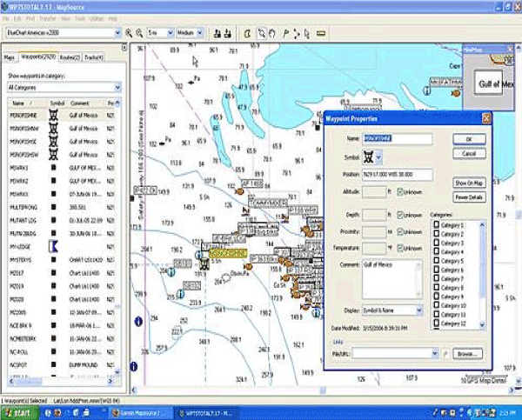This screenshot has width=522, height=420.
Task: Select the distance measure ruler tool
Action: point(321,33)
